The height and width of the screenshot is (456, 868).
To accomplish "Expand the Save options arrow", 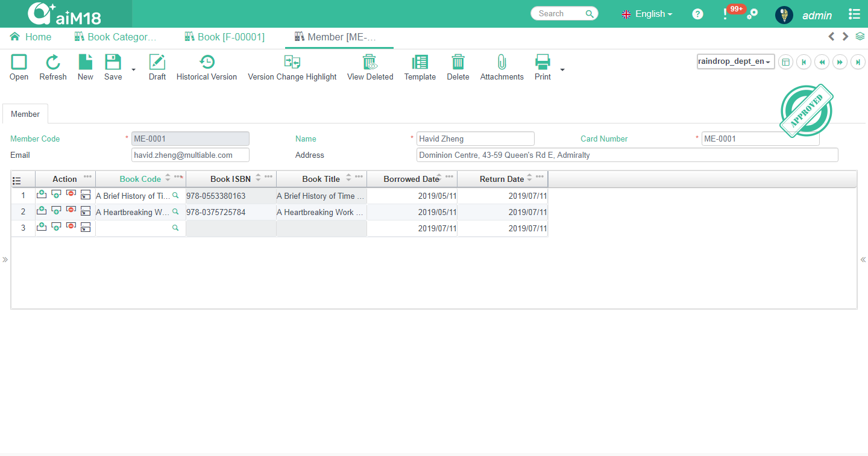I will click(134, 70).
